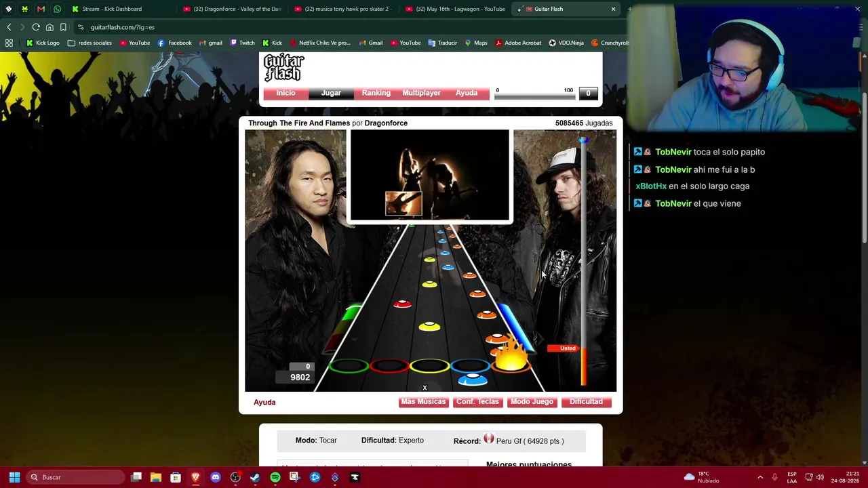Click the red fret button target

[389, 367]
